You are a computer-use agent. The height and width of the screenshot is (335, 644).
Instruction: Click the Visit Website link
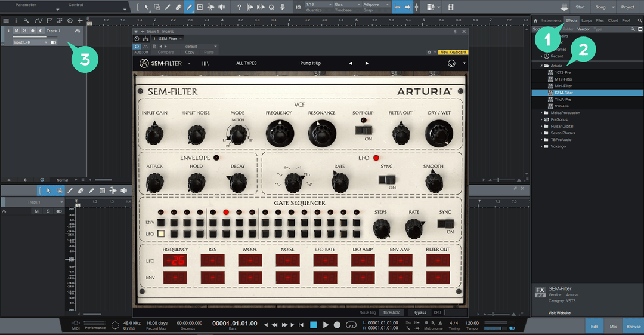click(x=559, y=313)
